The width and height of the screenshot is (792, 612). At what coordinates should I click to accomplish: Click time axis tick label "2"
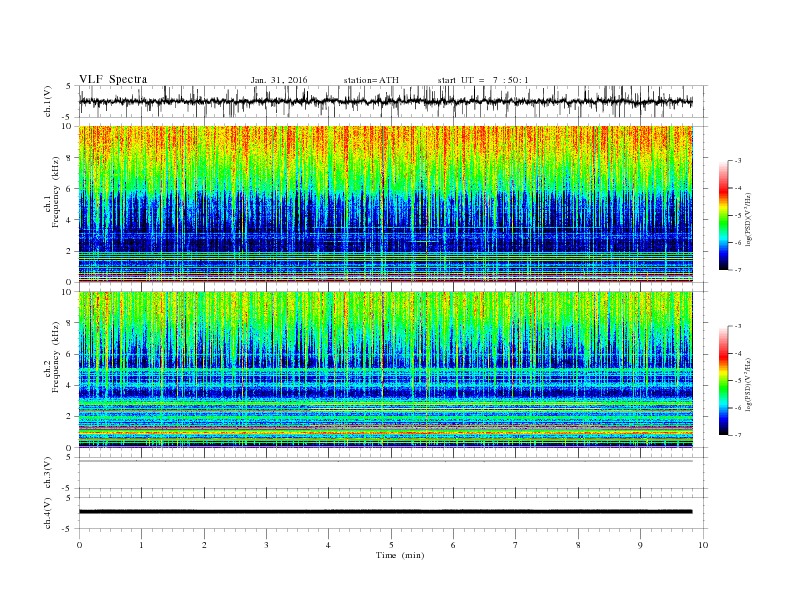204,545
